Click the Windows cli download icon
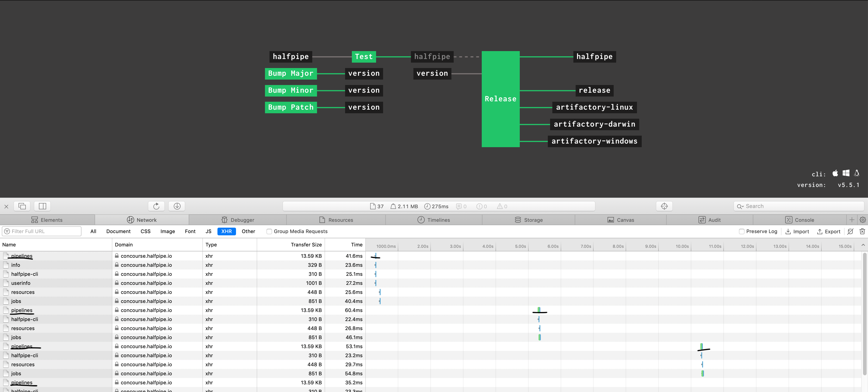 tap(846, 173)
